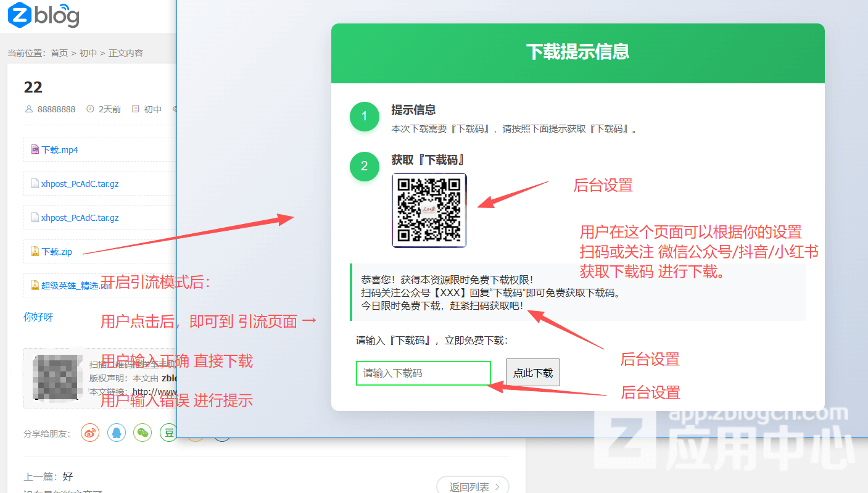The height and width of the screenshot is (493, 868).
Task: Click the step 2 green circle
Action: pyautogui.click(x=364, y=166)
